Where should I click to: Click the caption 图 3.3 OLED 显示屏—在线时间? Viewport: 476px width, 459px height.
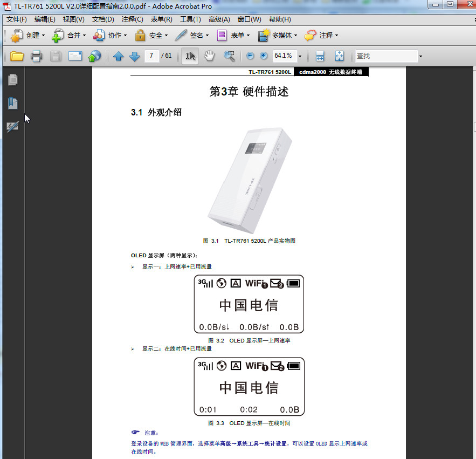pyautogui.click(x=249, y=423)
